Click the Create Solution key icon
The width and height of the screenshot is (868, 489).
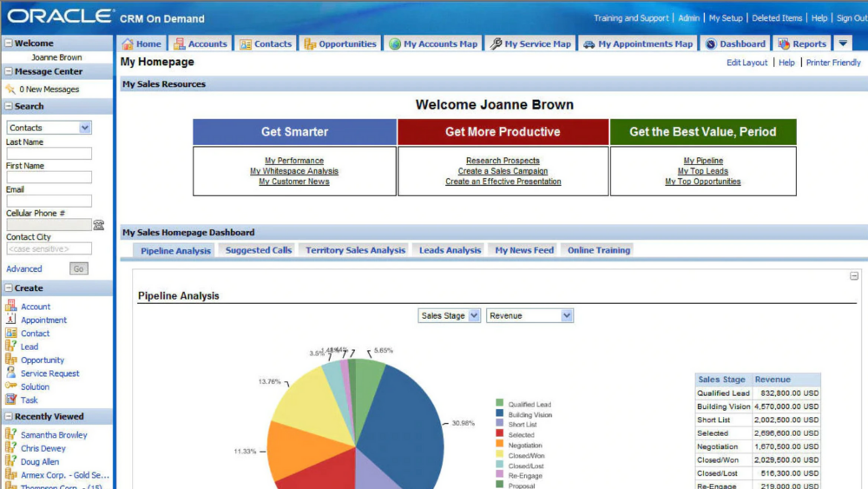11,386
